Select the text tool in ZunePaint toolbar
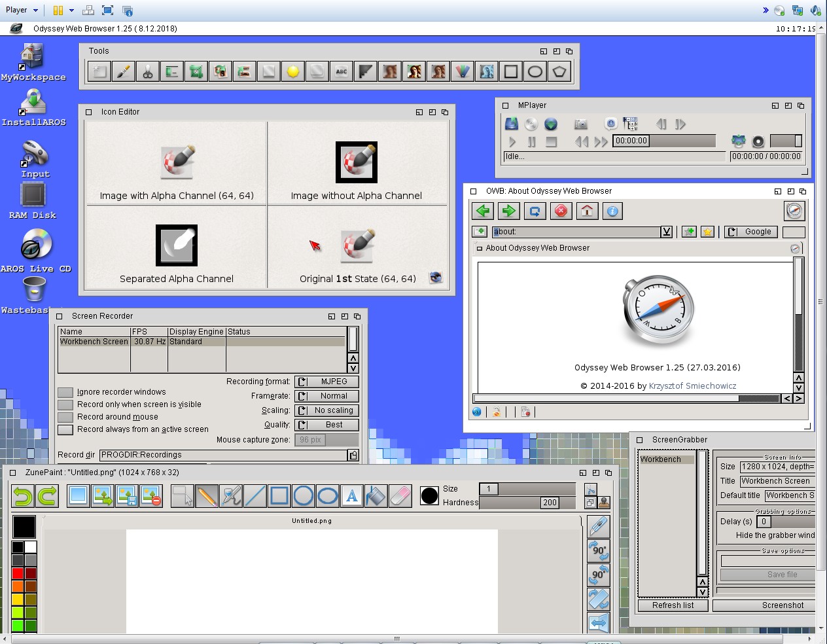The image size is (827, 644). 352,496
